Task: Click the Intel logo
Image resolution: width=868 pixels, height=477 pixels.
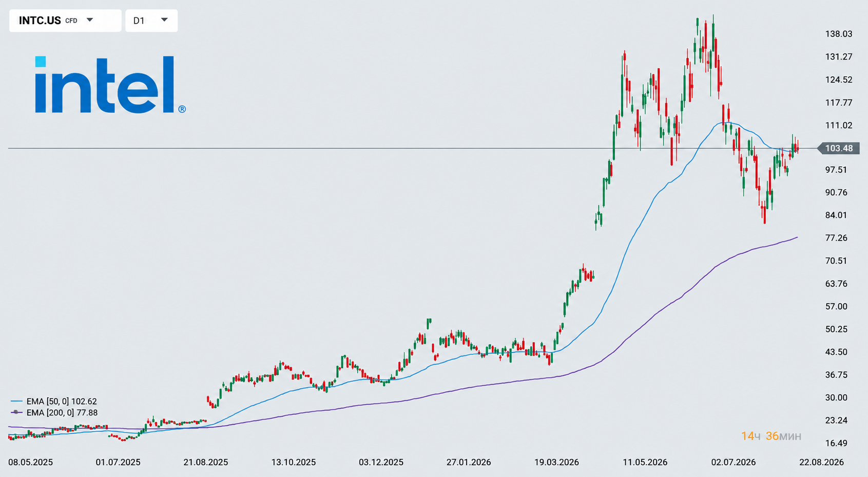Action: click(110, 85)
